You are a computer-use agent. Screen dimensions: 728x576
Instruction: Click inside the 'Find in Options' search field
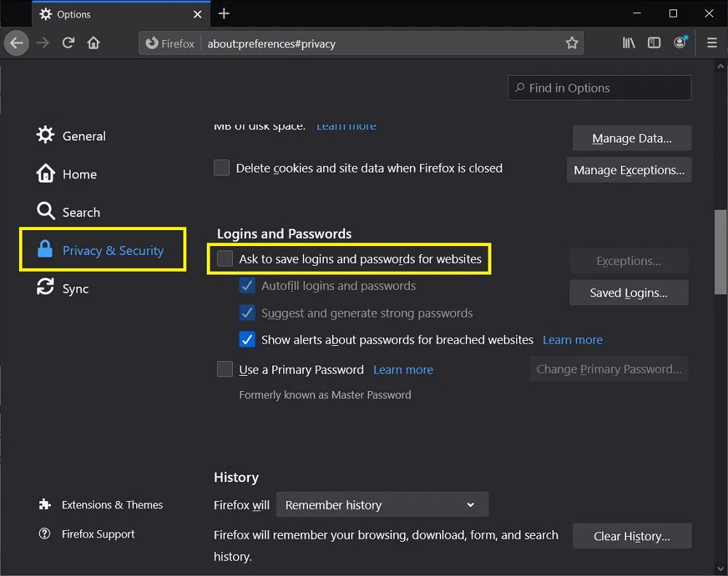pos(598,87)
